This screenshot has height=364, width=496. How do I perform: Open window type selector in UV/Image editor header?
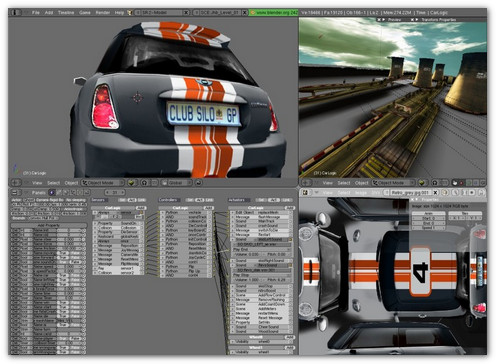pyautogui.click(x=306, y=192)
